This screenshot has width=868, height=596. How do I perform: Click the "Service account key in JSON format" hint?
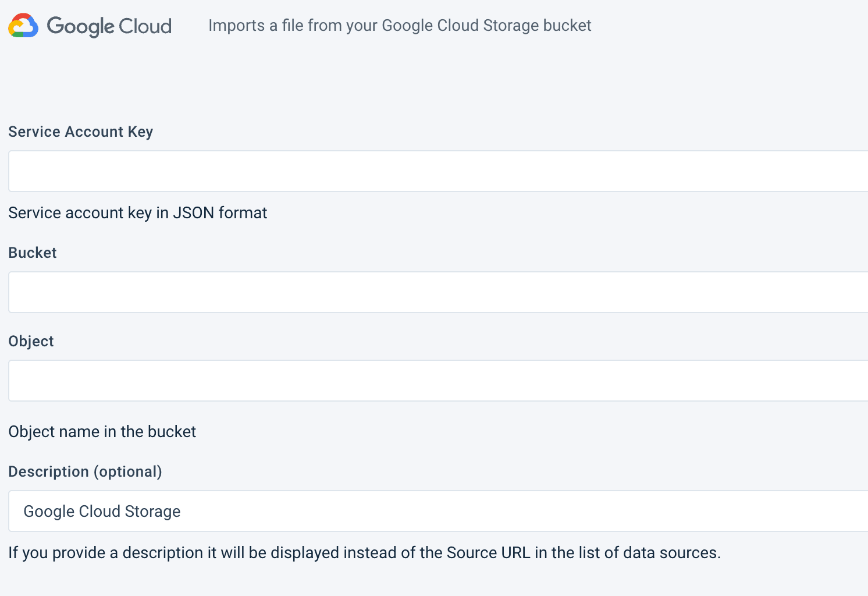tap(137, 213)
